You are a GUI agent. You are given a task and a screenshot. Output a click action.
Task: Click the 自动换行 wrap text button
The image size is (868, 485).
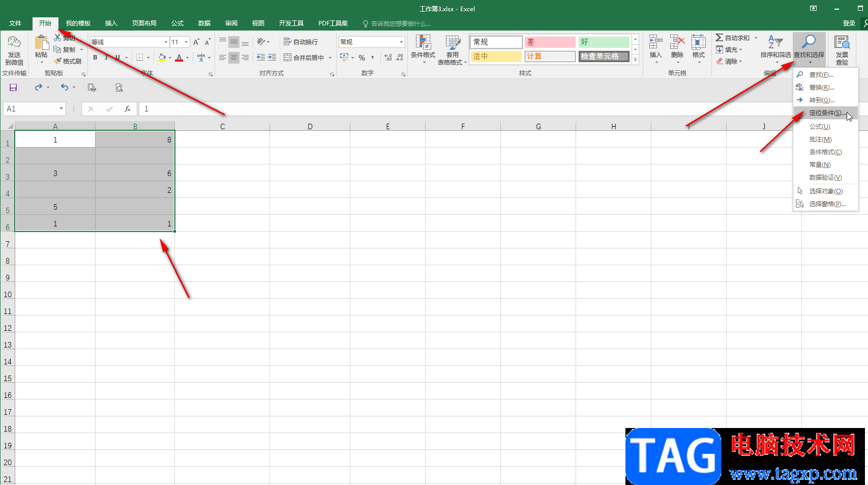tap(301, 42)
